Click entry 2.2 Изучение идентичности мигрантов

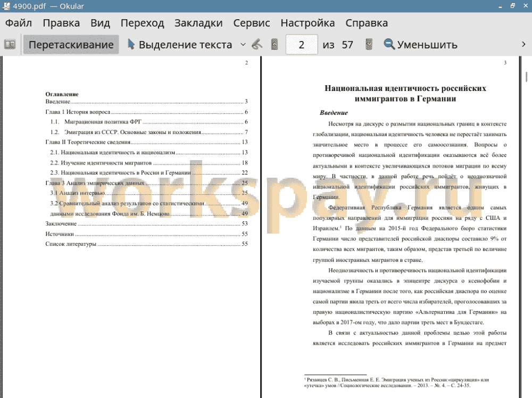pos(149,162)
